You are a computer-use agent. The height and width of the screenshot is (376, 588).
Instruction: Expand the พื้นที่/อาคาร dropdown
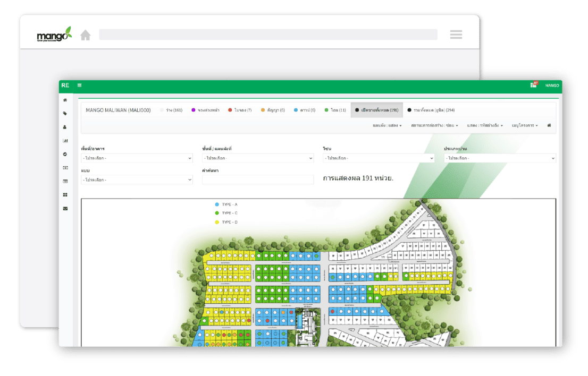(x=137, y=158)
